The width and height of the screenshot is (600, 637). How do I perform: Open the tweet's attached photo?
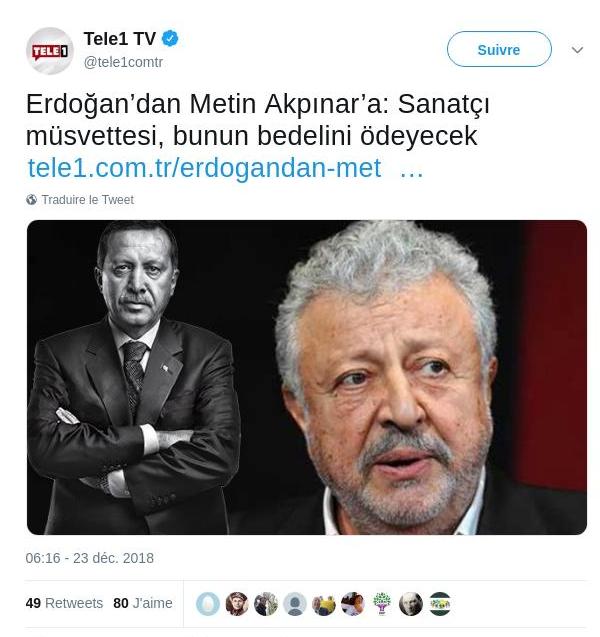[307, 377]
